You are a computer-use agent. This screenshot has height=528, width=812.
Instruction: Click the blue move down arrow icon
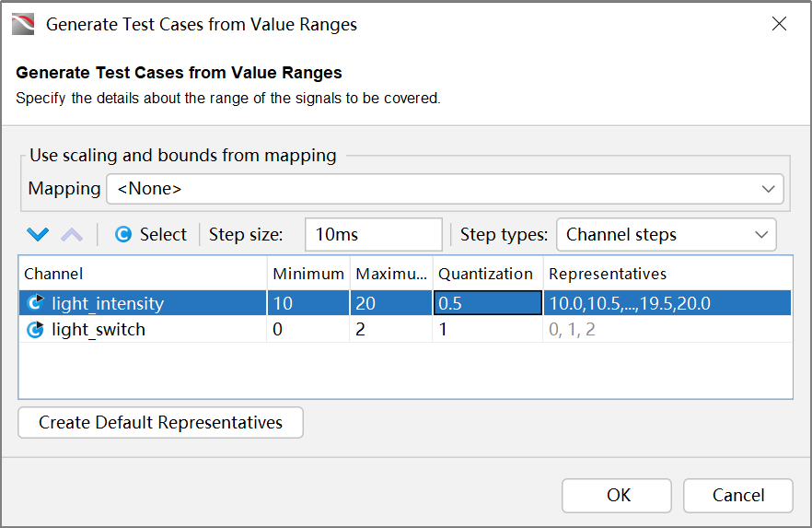click(x=38, y=235)
